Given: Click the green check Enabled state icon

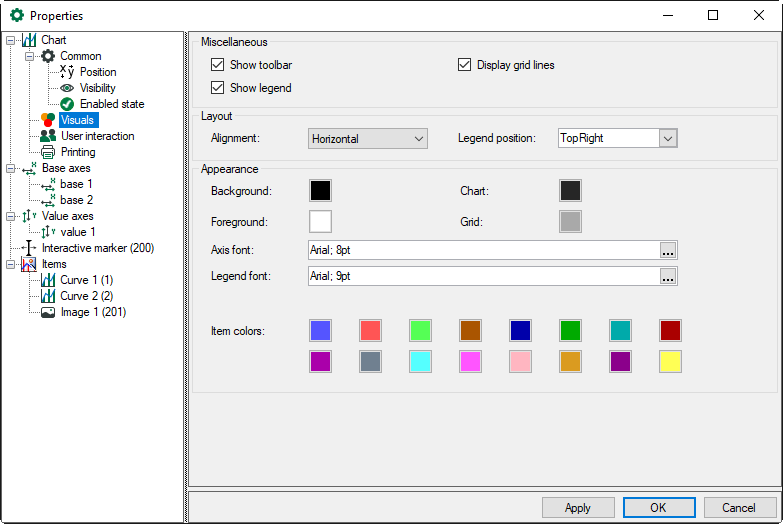Looking at the screenshot, I should tap(67, 104).
